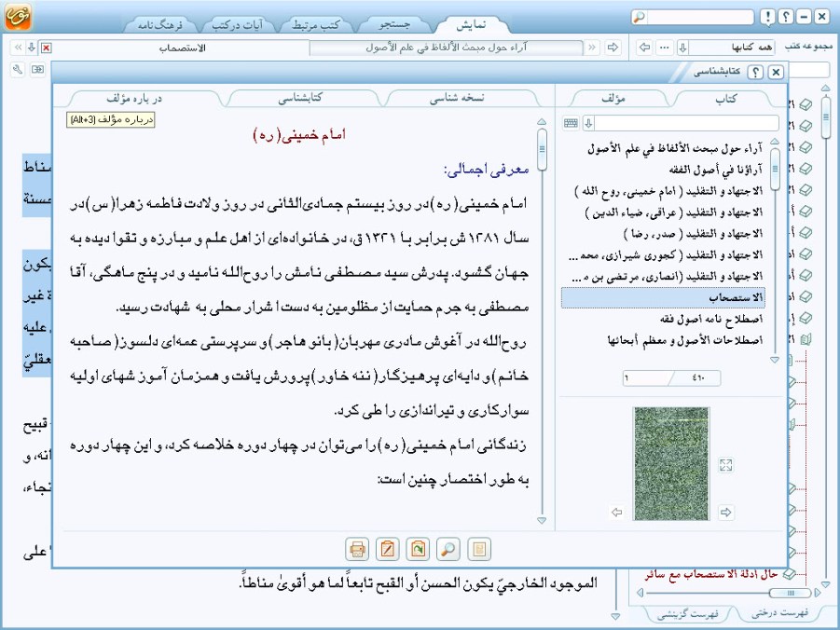
Task: Select الاجتهاد و التقليد (انصاری، مرتضی)
Action: tap(663, 277)
